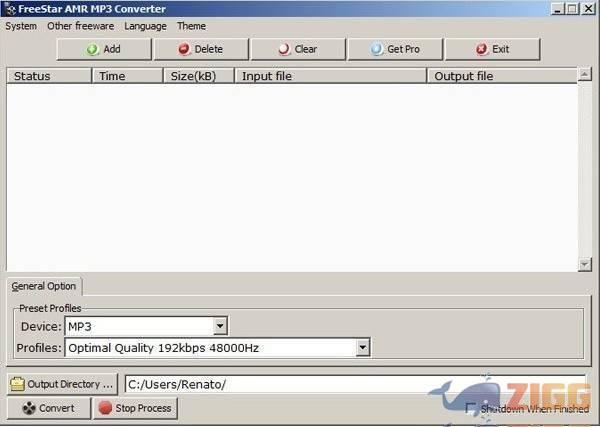Screen dimensions: 600x427
Task: Open the System menu
Action: tap(21, 26)
